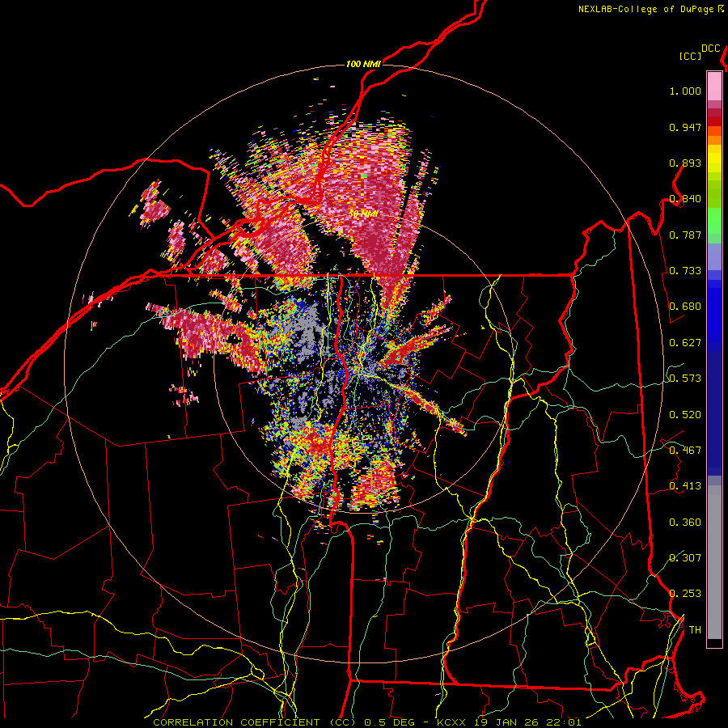This screenshot has height=728, width=728.
Task: Click the 0.360 legend value
Action: pyautogui.click(x=685, y=523)
